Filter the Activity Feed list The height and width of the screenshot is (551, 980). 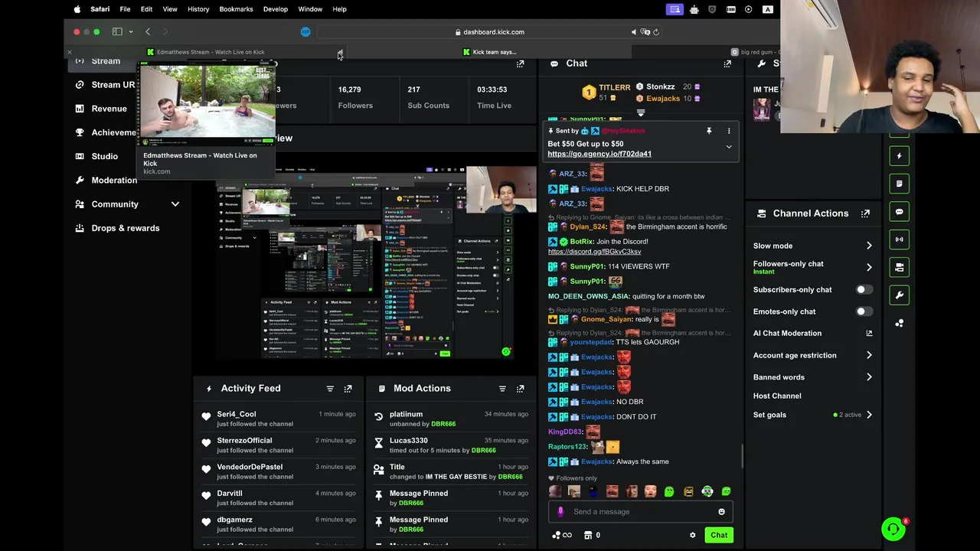[x=330, y=389]
